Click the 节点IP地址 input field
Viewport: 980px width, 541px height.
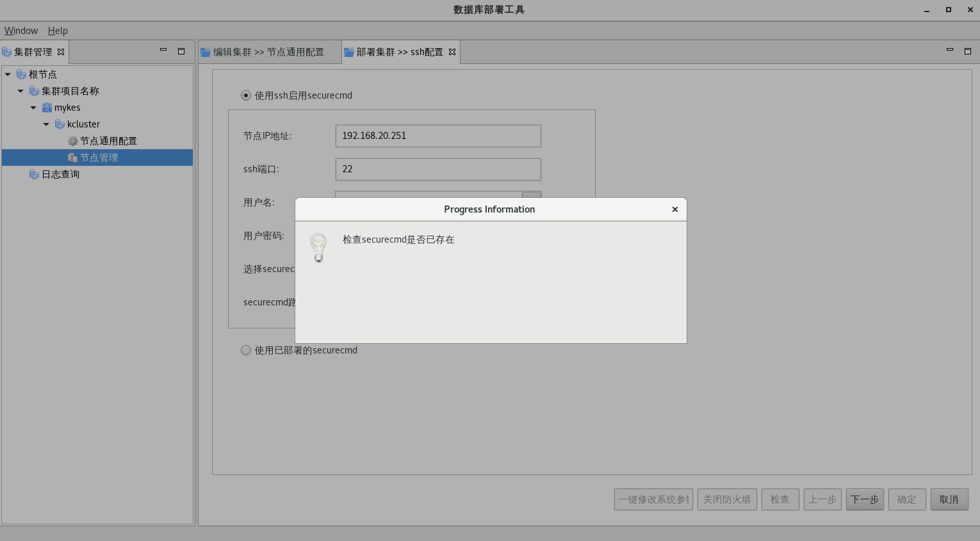tap(438, 136)
